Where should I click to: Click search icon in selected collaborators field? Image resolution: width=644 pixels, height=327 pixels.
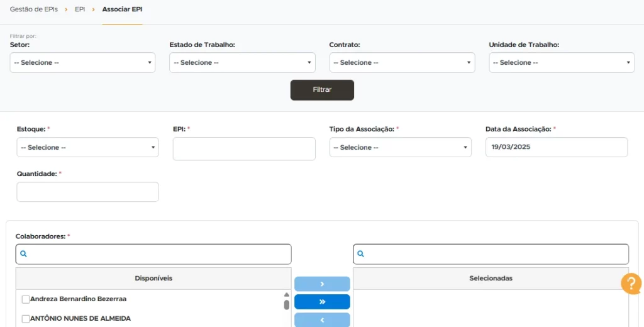(361, 254)
